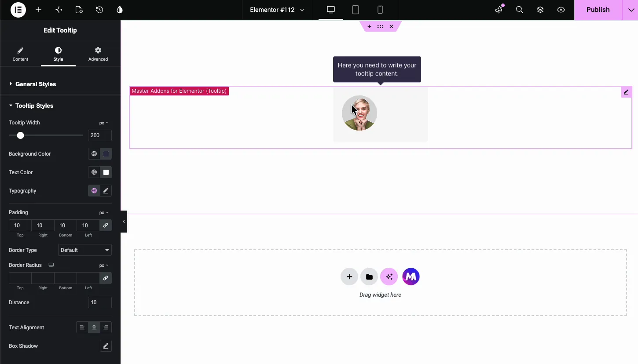Open Publish options arrow
Screen dimensions: 638x364
tap(630, 10)
